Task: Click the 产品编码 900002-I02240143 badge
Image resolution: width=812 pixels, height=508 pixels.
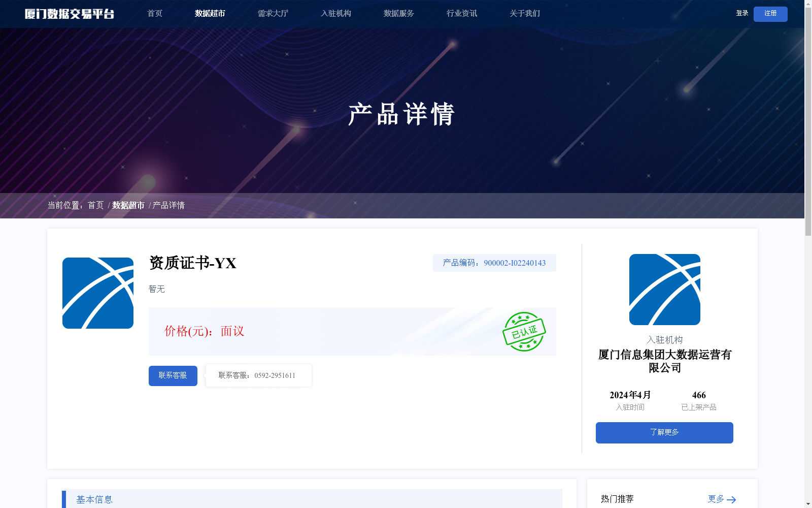Action: click(x=494, y=263)
